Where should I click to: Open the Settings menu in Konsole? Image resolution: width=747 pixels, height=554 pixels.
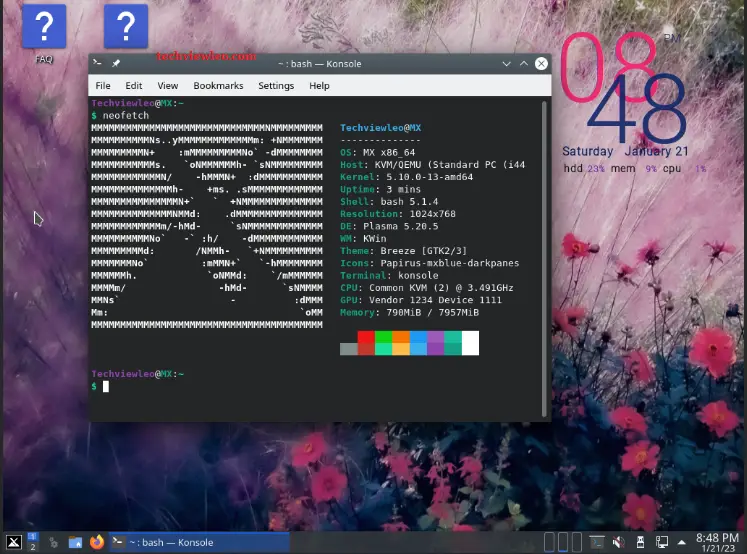pos(276,86)
